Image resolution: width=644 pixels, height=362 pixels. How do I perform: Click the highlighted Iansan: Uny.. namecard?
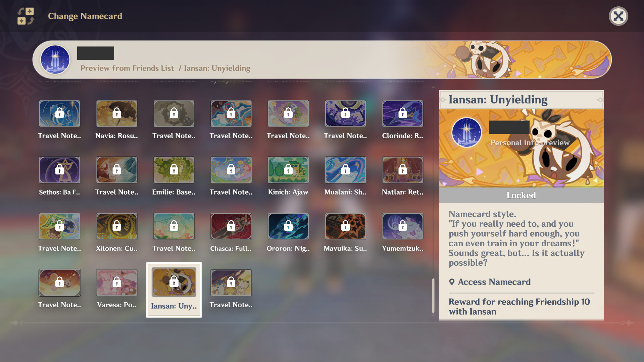(174, 283)
